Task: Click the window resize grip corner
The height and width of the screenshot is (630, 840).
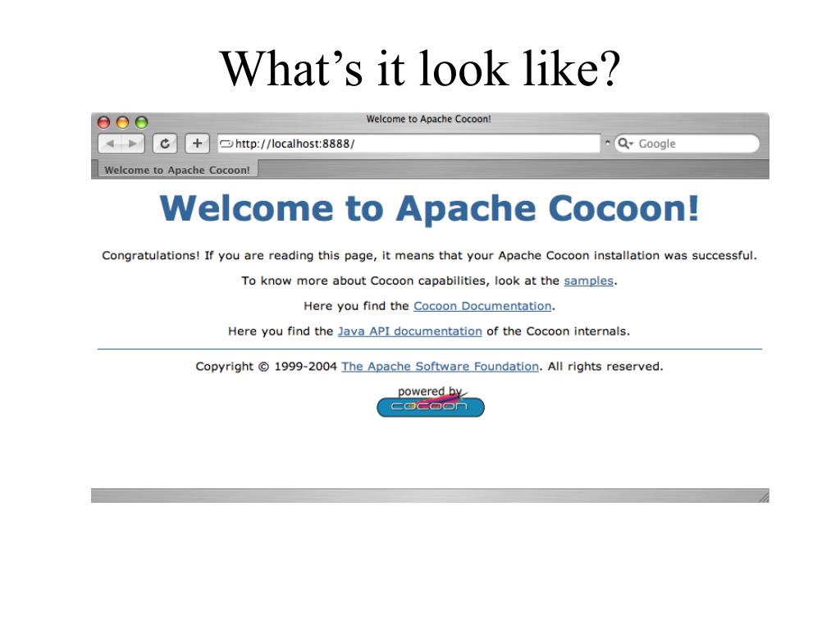Action: (764, 497)
